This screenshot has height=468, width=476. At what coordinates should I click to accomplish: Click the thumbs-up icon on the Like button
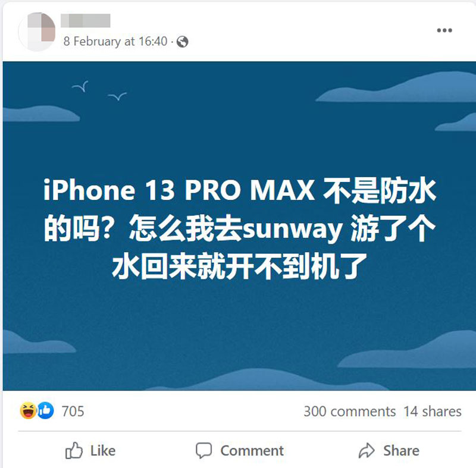tap(74, 450)
